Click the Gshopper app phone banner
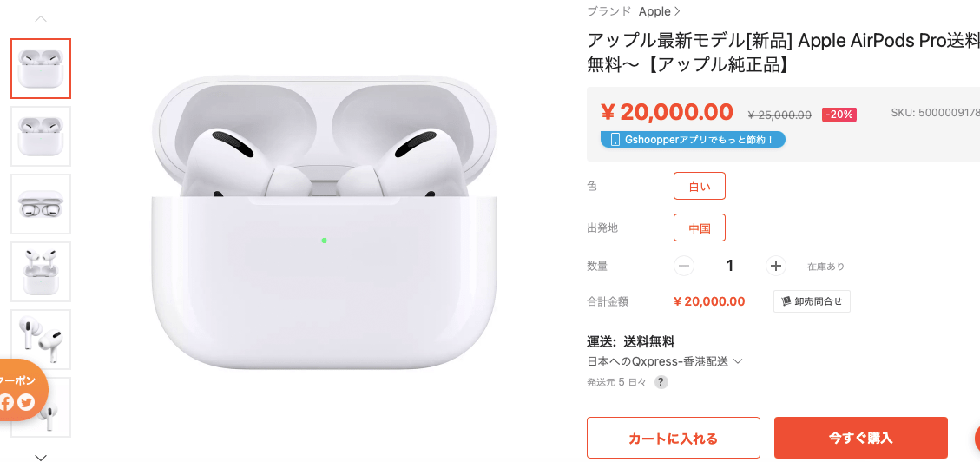The height and width of the screenshot is (462, 980). [693, 140]
